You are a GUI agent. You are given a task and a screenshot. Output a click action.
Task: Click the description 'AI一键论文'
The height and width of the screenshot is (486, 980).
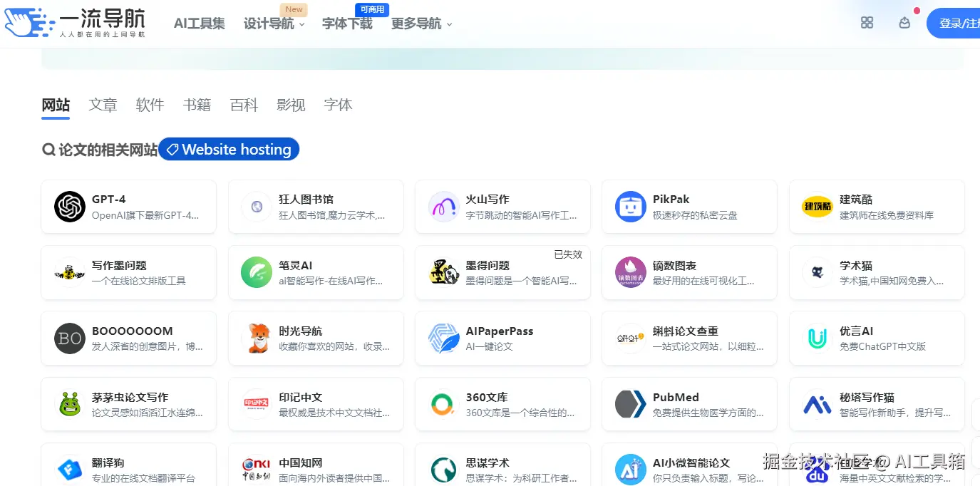[489, 346]
